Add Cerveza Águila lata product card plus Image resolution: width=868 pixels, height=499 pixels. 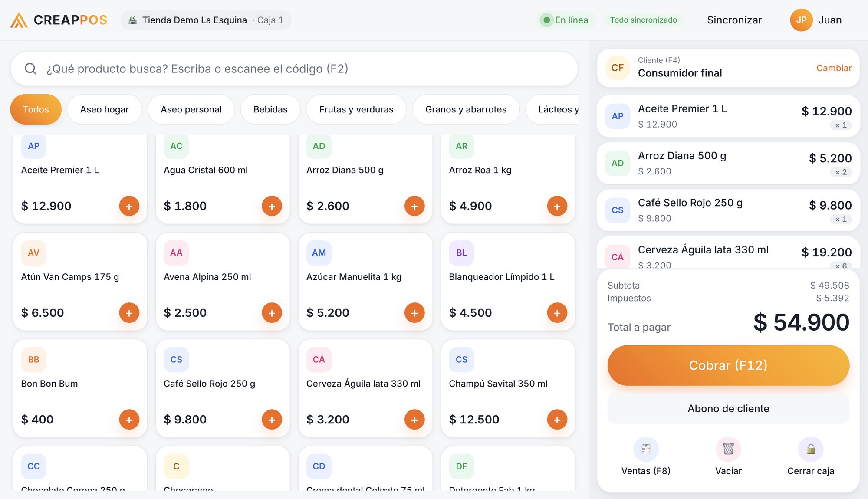pos(414,420)
